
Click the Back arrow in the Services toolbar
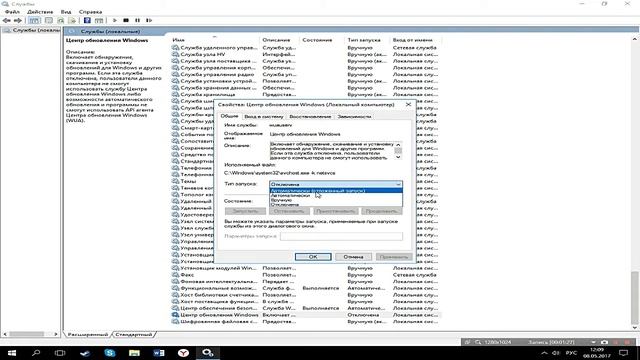pos(7,20)
